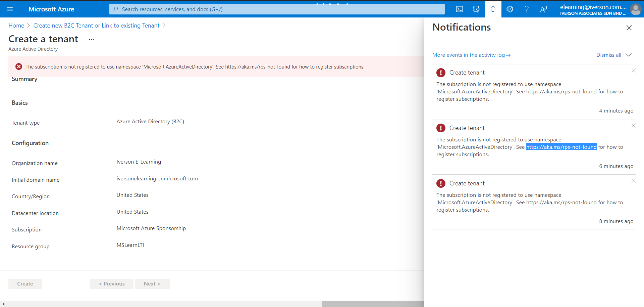Open the portal Settings gear
The height and width of the screenshot is (307, 644).
pos(509,9)
